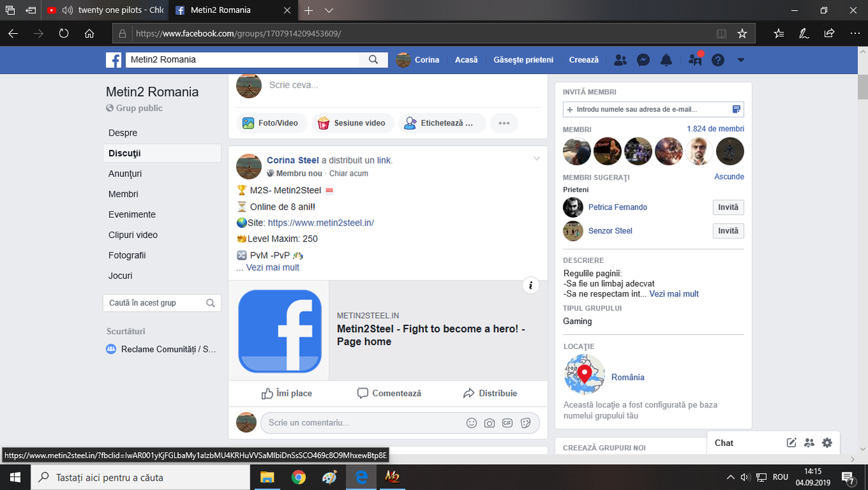The width and height of the screenshot is (868, 490).
Task: Open chat settings gear icon
Action: coord(827,443)
